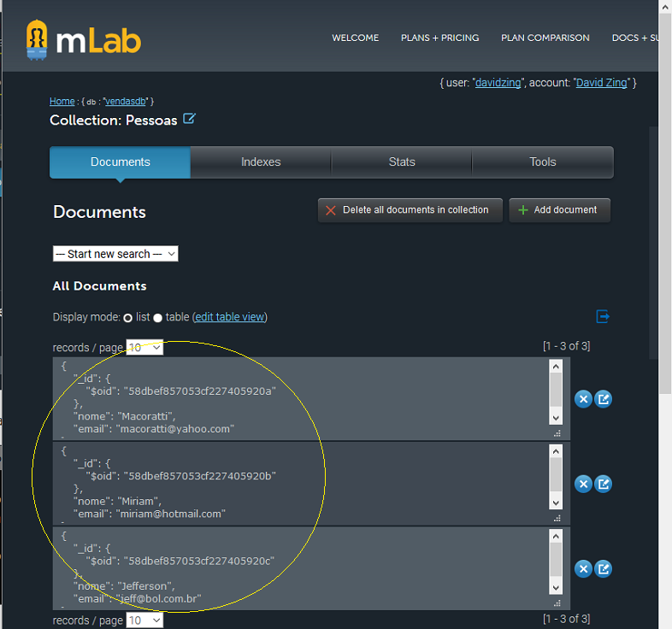This screenshot has width=672, height=629.
Task: Open the WELCOME menu item
Action: tap(356, 38)
